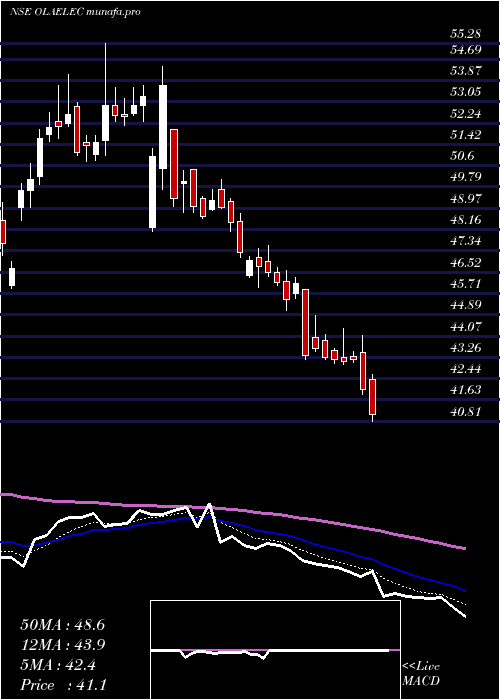Click the 47.34 price level label
Image resolution: width=500 pixels, height=700 pixels.
pos(466,241)
